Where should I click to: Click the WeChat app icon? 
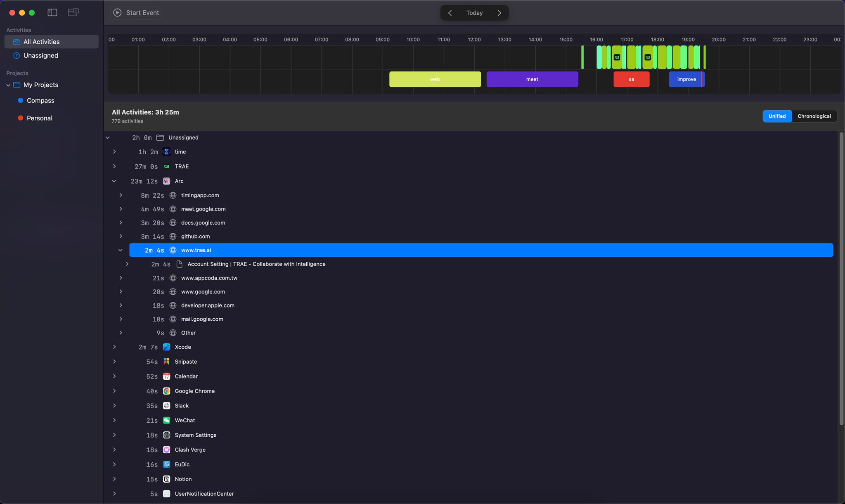coord(166,421)
